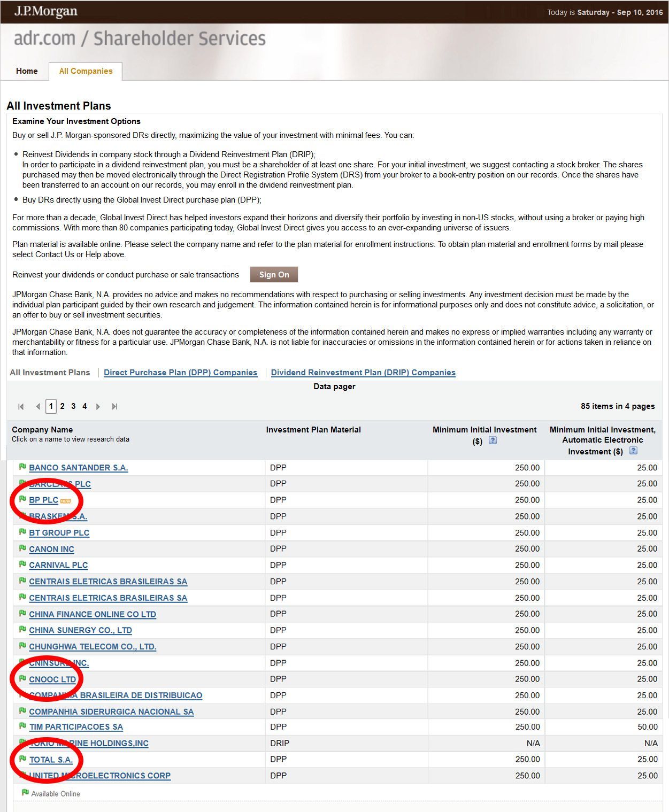View CNOOC LTD company details

(x=52, y=679)
